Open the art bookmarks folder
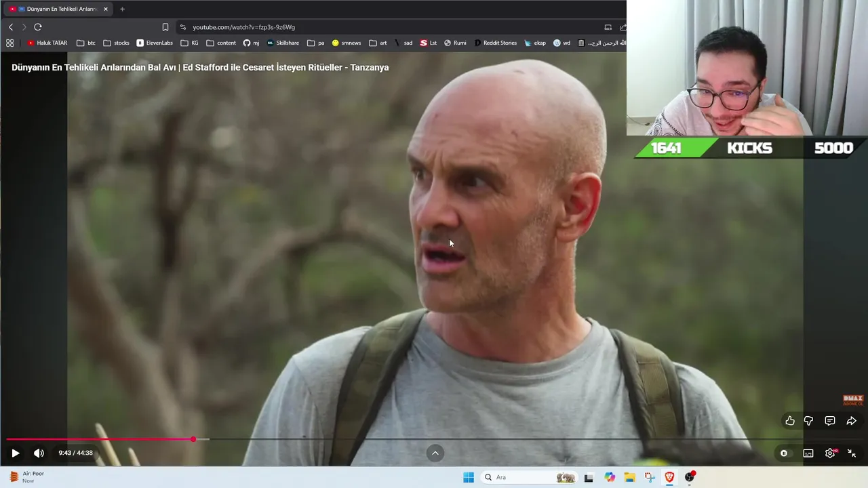868x488 pixels. 378,43
